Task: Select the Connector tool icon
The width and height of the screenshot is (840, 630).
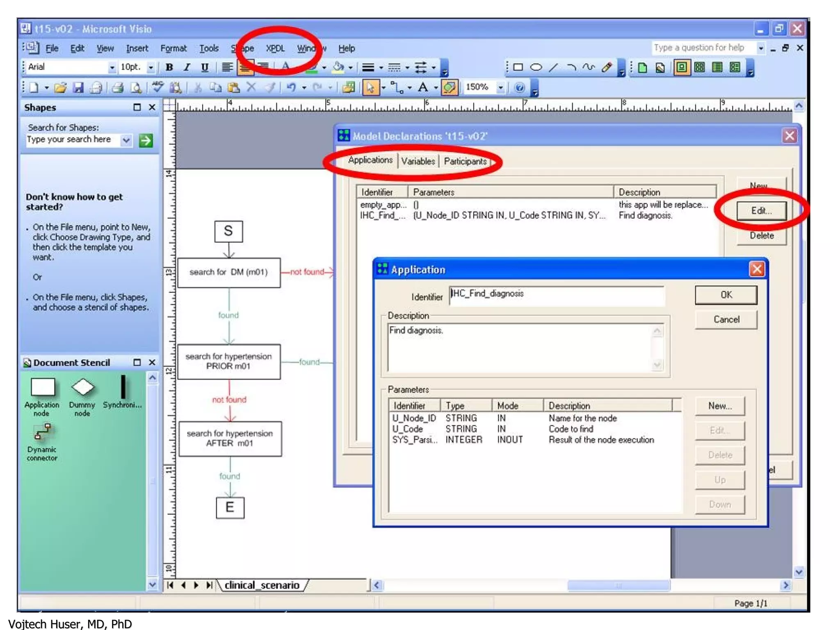Action: tap(396, 87)
